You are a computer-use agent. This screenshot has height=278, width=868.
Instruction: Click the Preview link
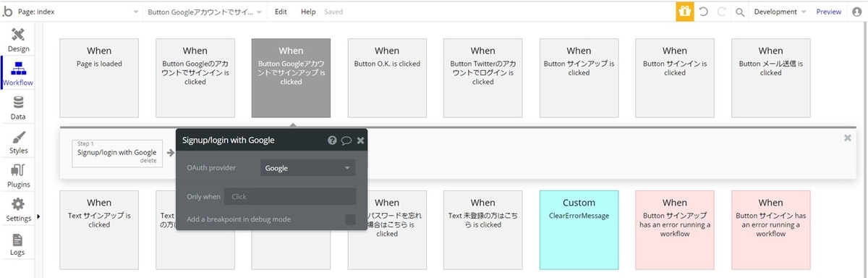click(828, 12)
